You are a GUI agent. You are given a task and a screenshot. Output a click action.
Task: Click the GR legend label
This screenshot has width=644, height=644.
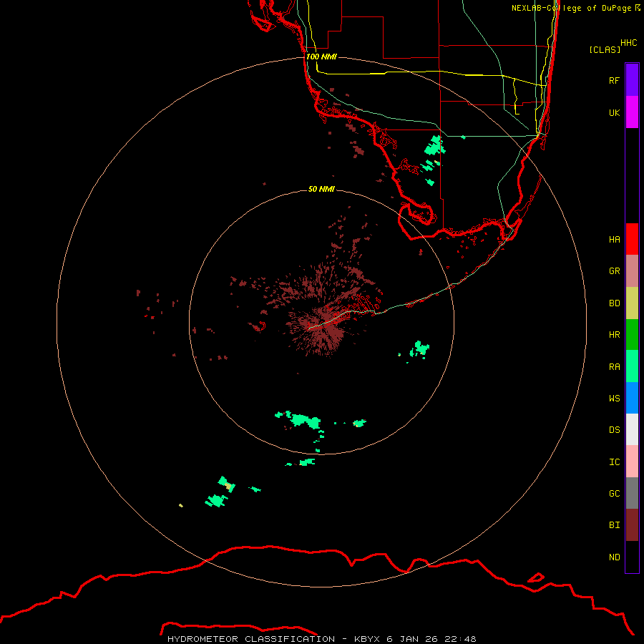[614, 271]
